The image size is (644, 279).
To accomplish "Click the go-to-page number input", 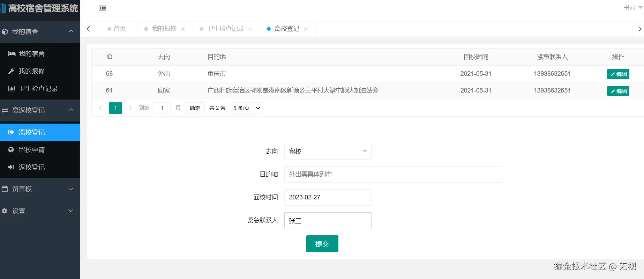I will click(x=162, y=108).
